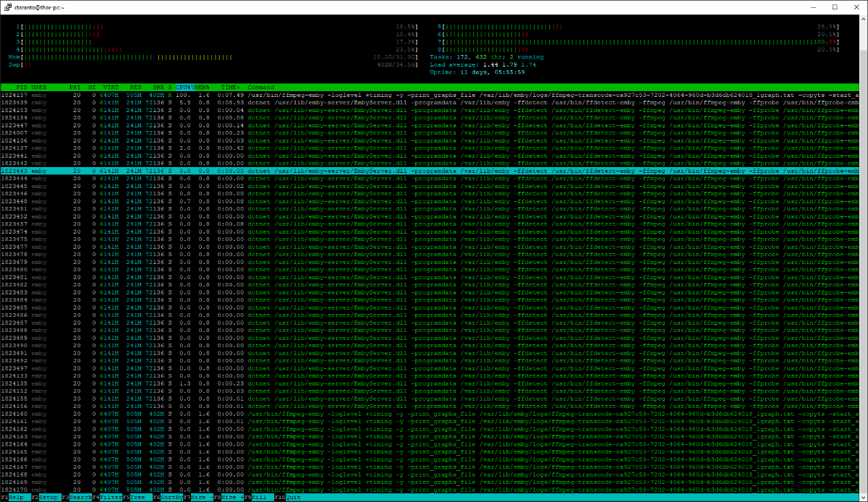Open F2 Setup in htop

pos(46,498)
